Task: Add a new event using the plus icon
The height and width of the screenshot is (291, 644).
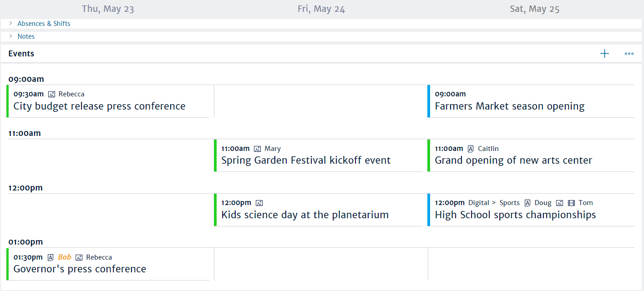Action: tap(604, 53)
